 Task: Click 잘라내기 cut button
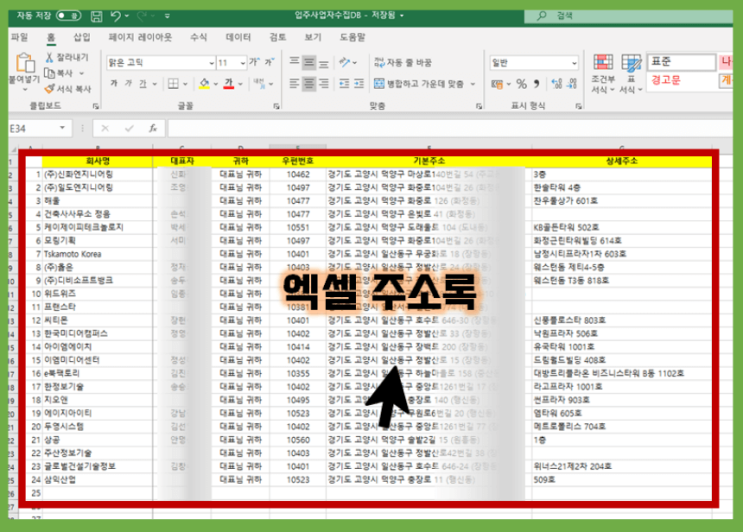[x=67, y=58]
